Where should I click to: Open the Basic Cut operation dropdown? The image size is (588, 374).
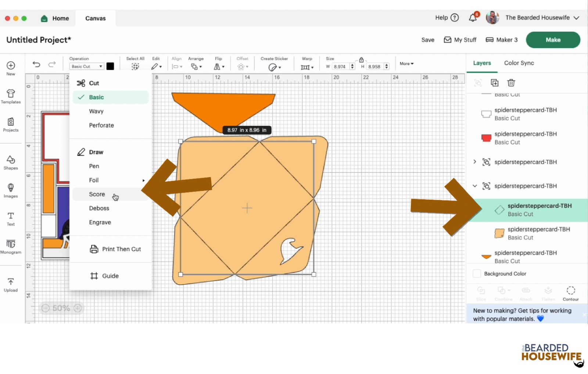pyautogui.click(x=87, y=67)
